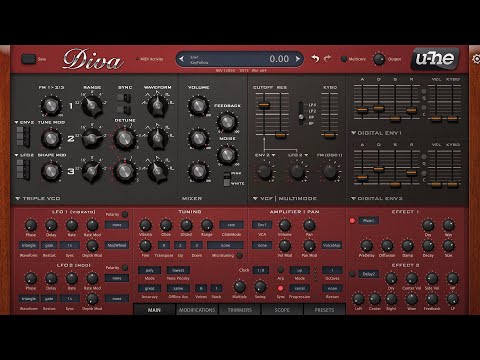Toggle the arpeggiator Sync button
Image resolution: width=480 pixels, height=360 pixels.
tap(281, 288)
